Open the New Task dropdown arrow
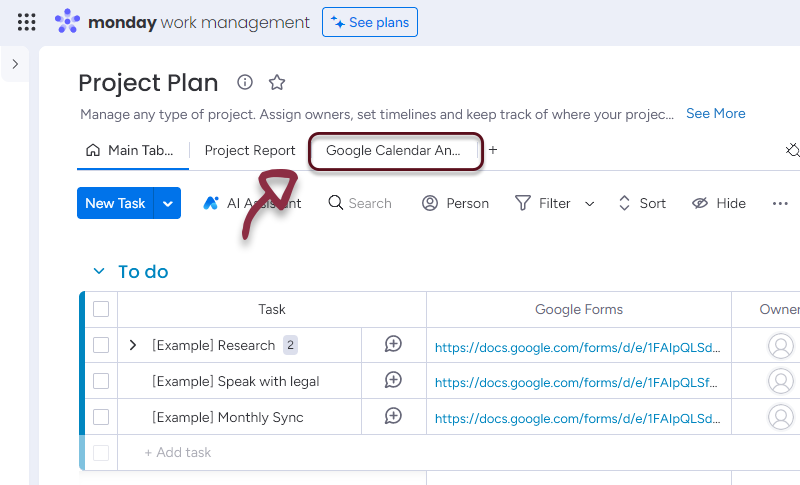Image resolution: width=800 pixels, height=485 pixels. point(168,203)
